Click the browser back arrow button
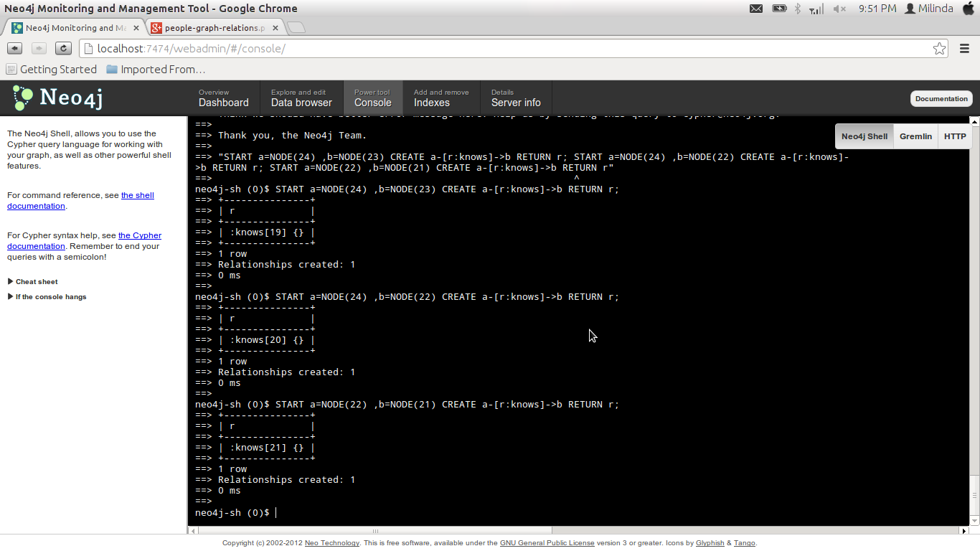The width and height of the screenshot is (980, 551). pyautogui.click(x=14, y=48)
